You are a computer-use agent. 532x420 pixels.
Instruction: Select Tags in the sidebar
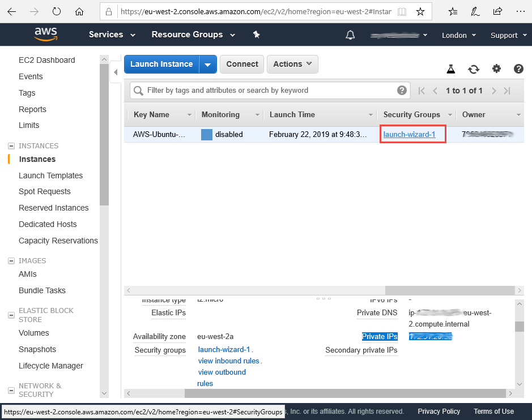point(27,93)
